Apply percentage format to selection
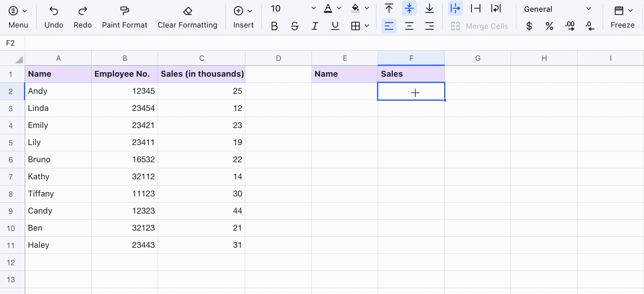 pyautogui.click(x=549, y=26)
